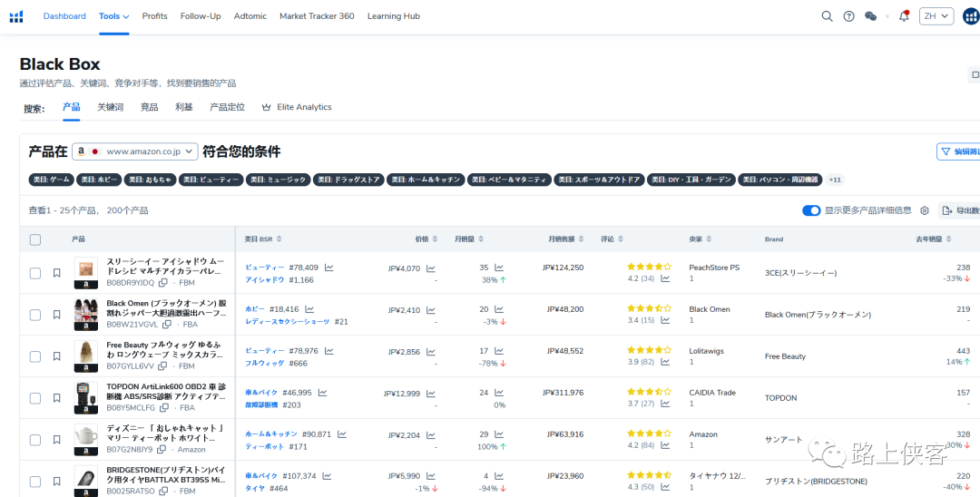980x497 pixels.
Task: Open review chart icon for 3.7 (27)
Action: [665, 404]
